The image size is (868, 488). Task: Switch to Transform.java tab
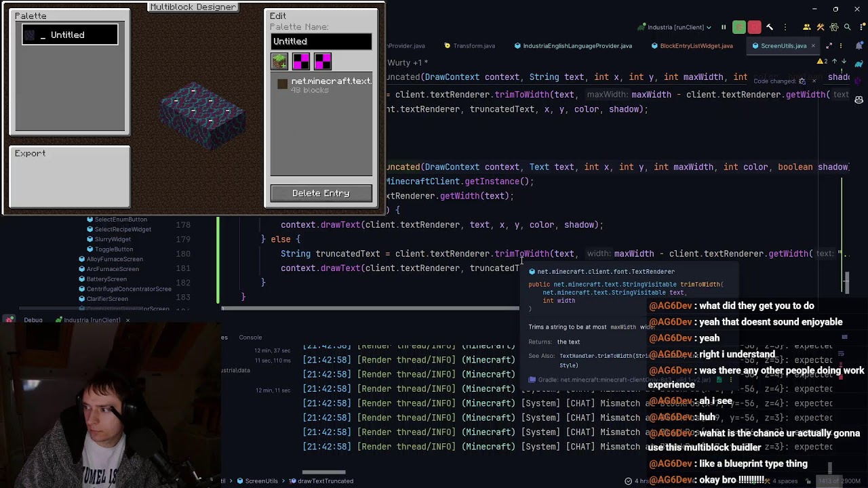pyautogui.click(x=469, y=45)
